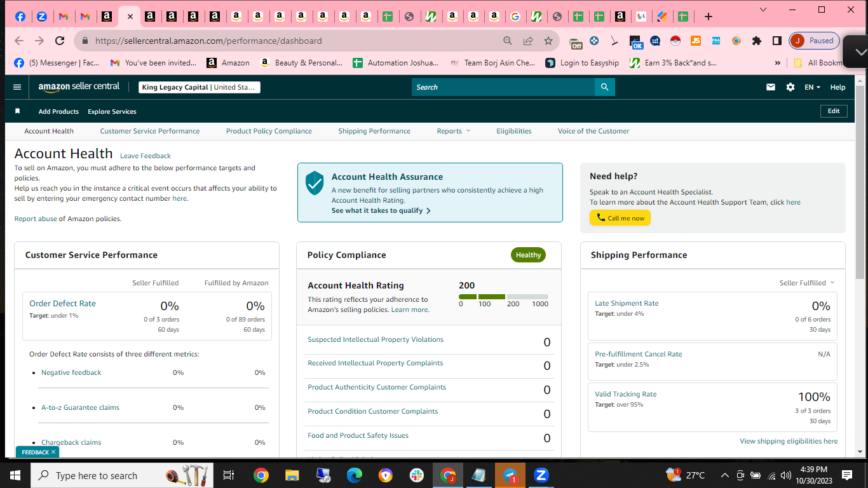Image resolution: width=868 pixels, height=488 pixels.
Task: Click the Add Products link
Action: [x=58, y=111]
